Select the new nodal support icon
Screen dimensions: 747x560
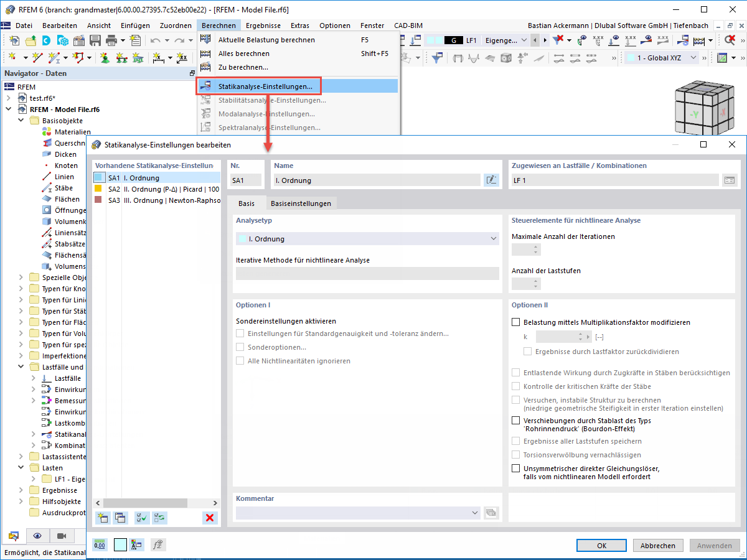105,57
